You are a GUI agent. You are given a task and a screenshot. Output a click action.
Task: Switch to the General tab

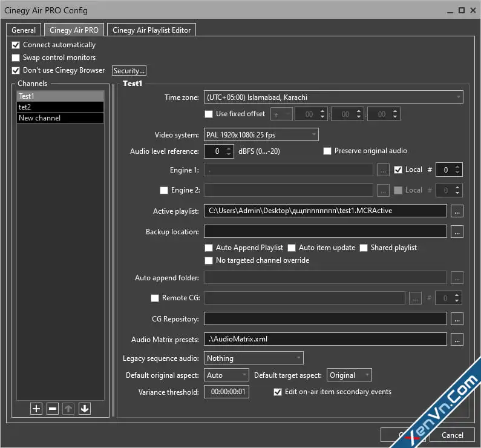click(24, 30)
